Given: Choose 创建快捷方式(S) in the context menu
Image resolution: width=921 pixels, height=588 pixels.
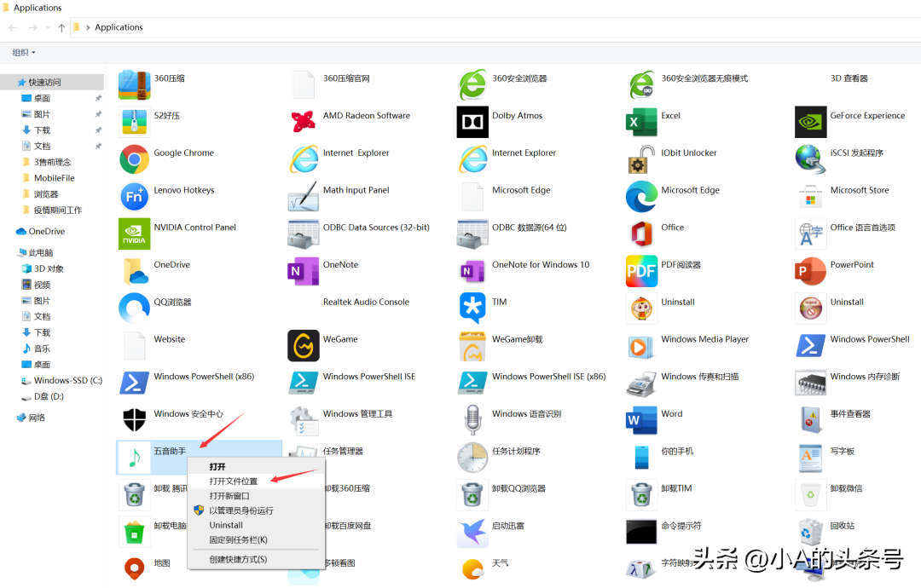Looking at the screenshot, I should (239, 560).
